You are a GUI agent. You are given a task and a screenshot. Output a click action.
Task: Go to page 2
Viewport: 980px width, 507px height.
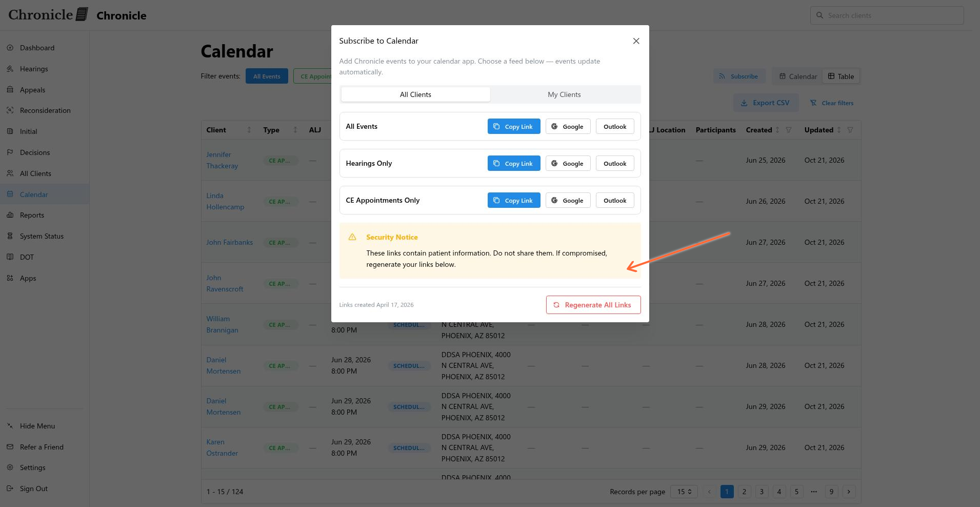pos(744,492)
